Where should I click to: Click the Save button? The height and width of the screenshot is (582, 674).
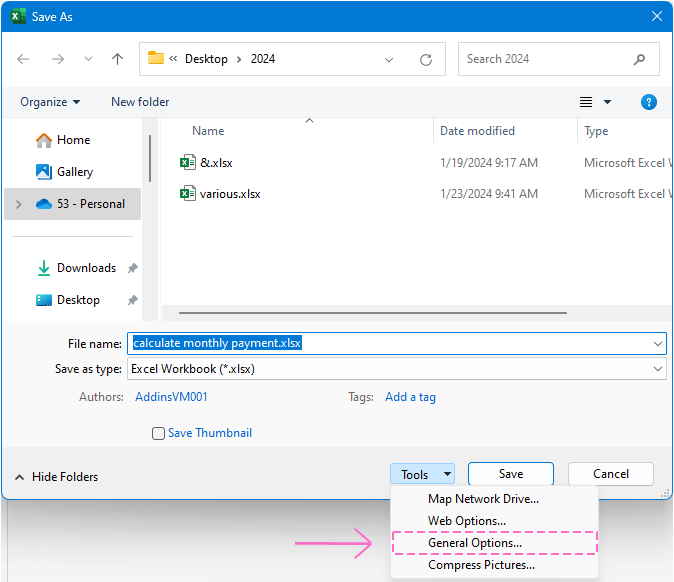510,474
